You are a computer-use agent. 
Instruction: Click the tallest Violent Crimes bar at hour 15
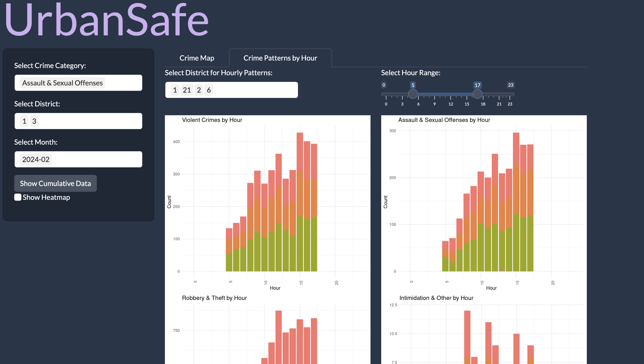pos(300,200)
